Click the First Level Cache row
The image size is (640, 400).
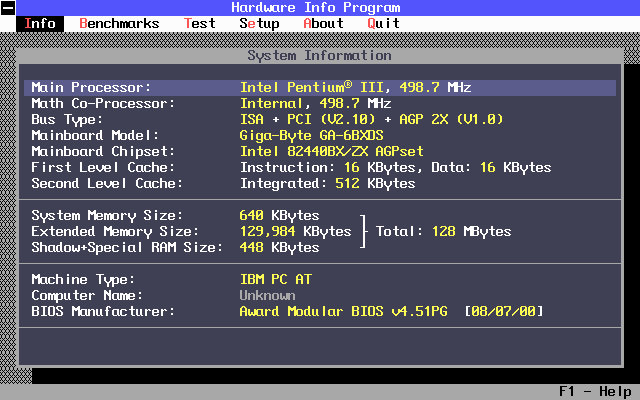pyautogui.click(x=320, y=167)
